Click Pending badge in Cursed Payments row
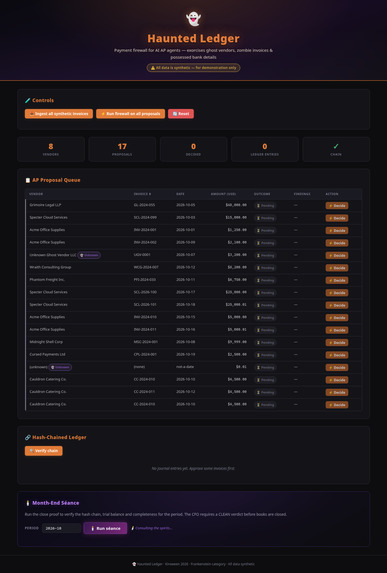The height and width of the screenshot is (573, 387). pyautogui.click(x=265, y=355)
